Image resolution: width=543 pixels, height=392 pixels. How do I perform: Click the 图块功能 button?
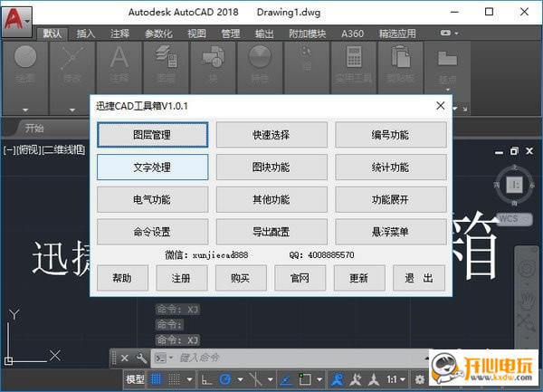point(271,167)
